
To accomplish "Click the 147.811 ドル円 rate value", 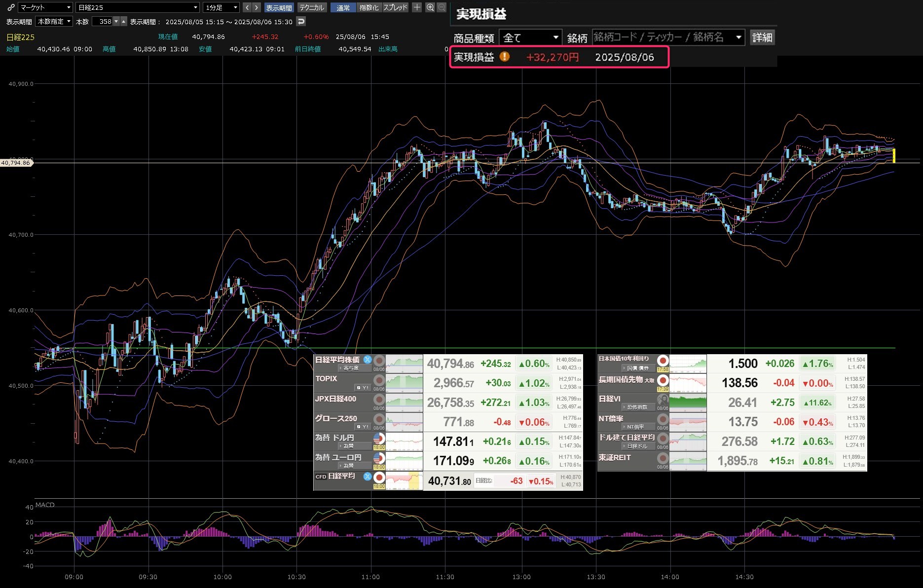I will [x=453, y=441].
